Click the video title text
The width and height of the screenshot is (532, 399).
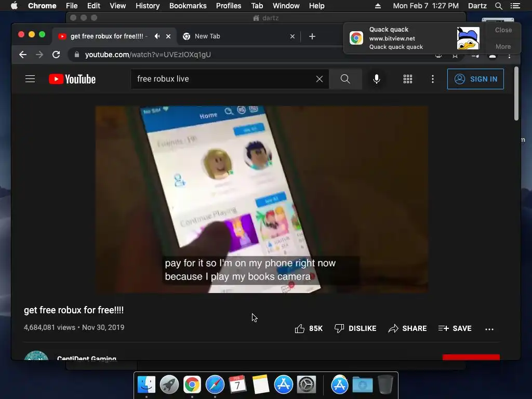pos(74,310)
